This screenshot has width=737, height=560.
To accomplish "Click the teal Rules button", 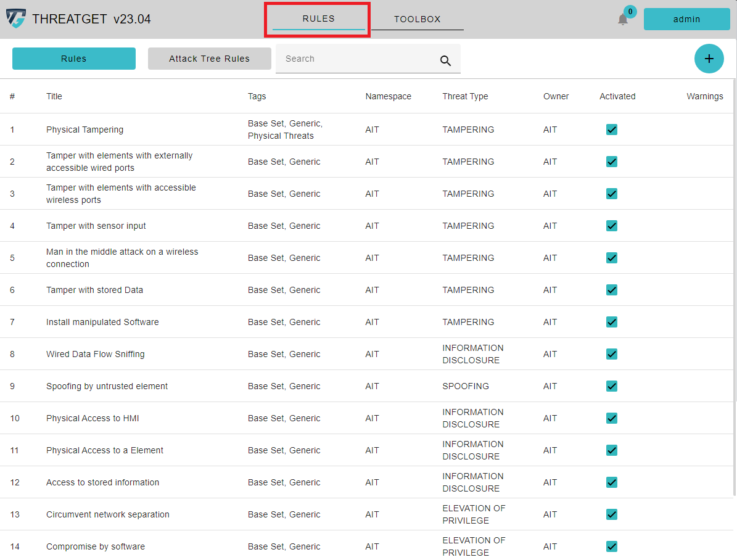I will (x=73, y=59).
